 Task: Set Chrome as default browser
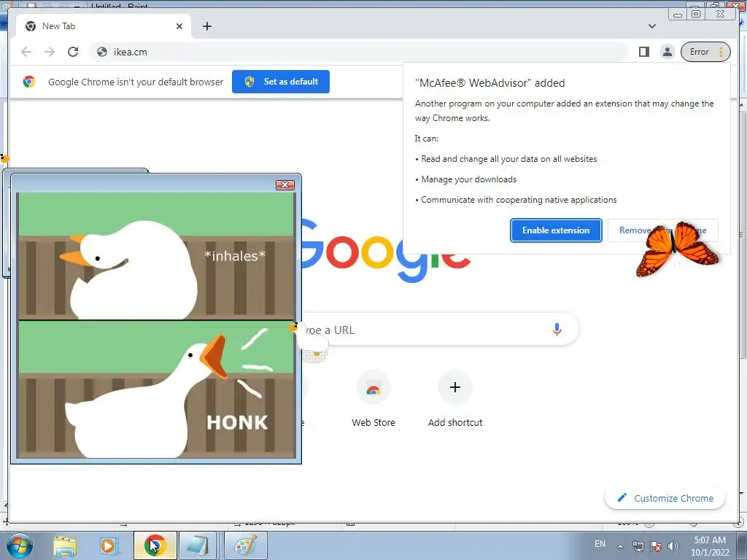click(281, 82)
